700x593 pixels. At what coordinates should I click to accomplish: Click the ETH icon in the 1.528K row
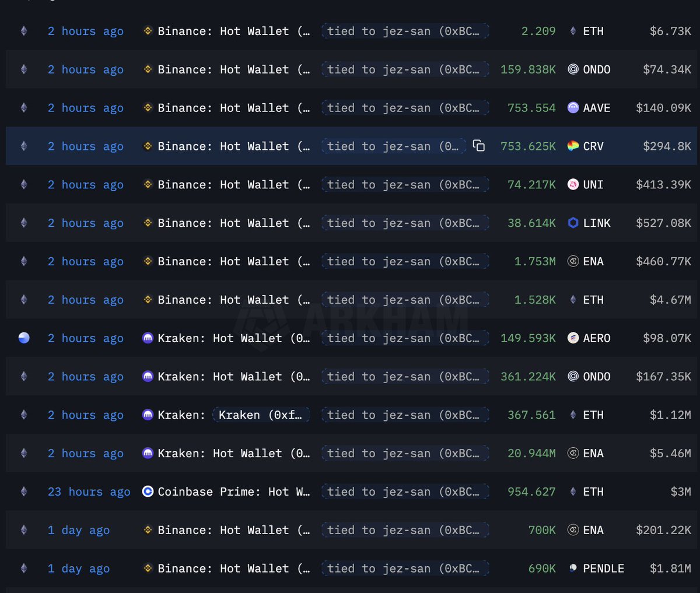coord(573,300)
